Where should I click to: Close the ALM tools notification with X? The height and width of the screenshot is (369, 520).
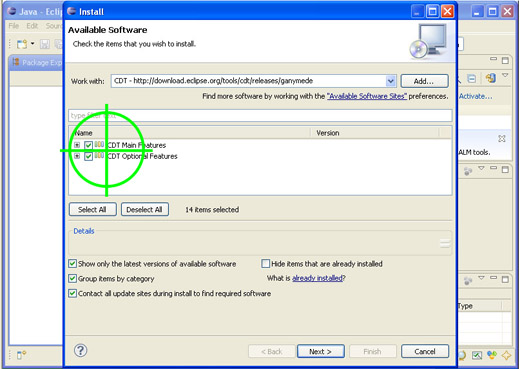click(x=502, y=138)
